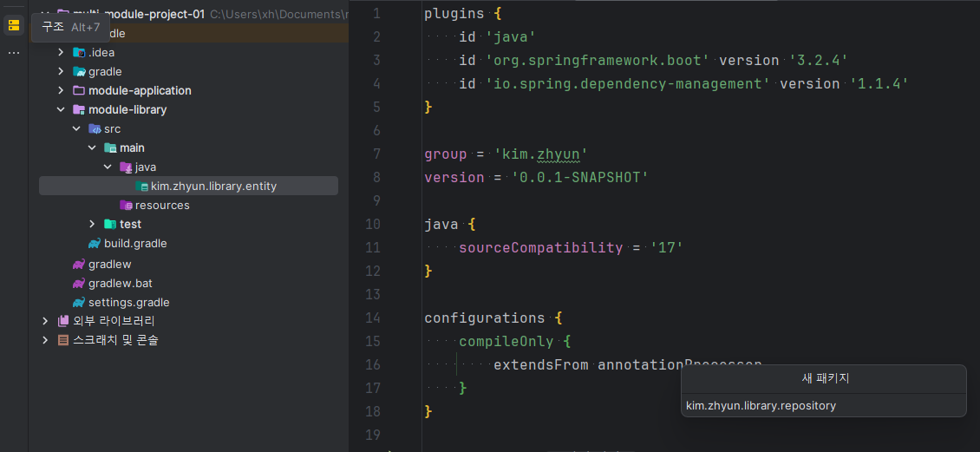The width and height of the screenshot is (980, 452).
Task: Open the more tool windows ellipsis
Action: 14,53
